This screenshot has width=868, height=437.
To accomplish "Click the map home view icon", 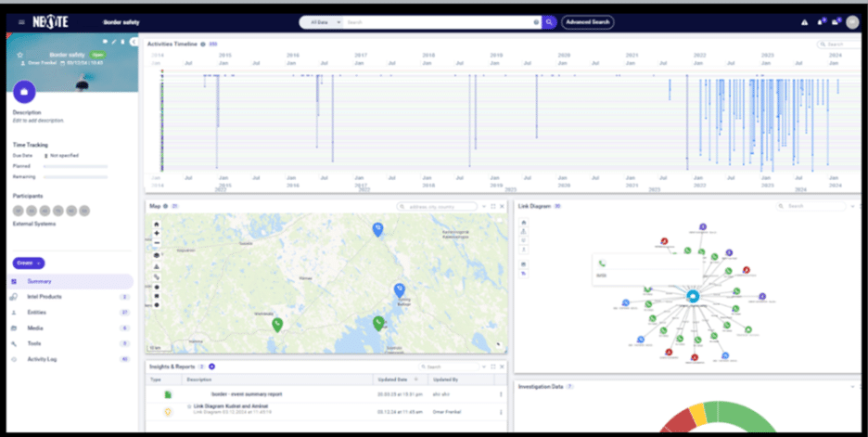I will (x=156, y=224).
